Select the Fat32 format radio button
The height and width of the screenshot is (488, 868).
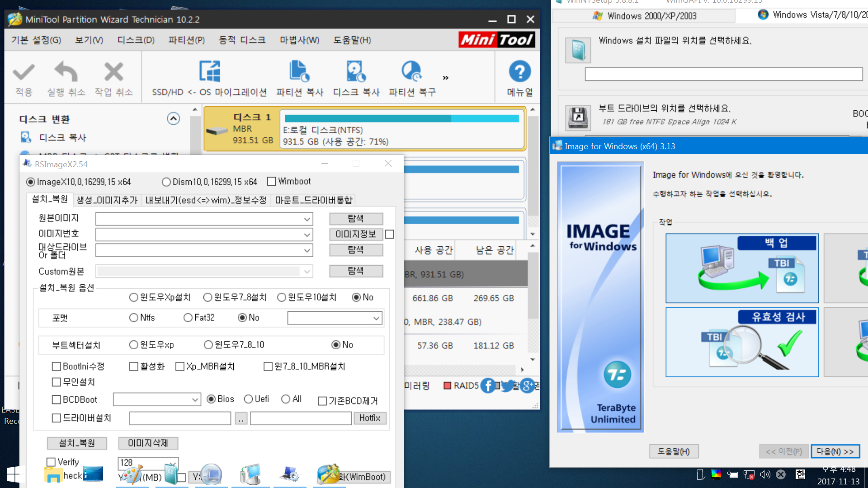click(188, 318)
